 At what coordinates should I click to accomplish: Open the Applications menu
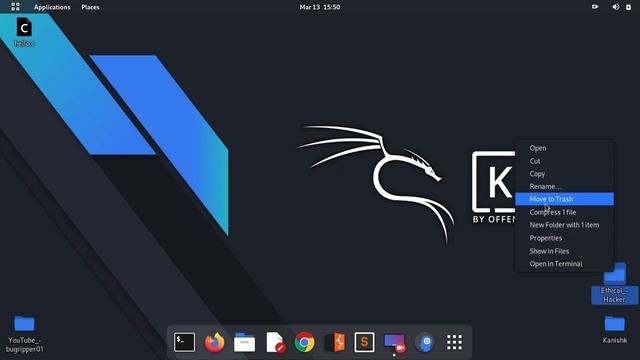point(52,7)
